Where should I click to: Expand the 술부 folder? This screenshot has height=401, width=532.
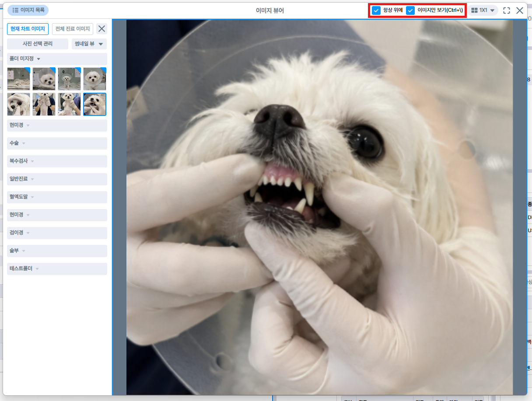pos(57,251)
